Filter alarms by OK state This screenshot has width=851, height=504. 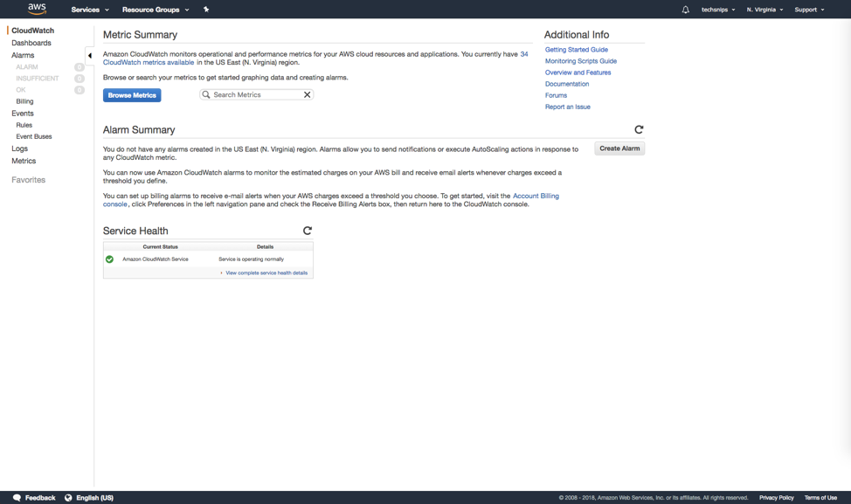(21, 89)
